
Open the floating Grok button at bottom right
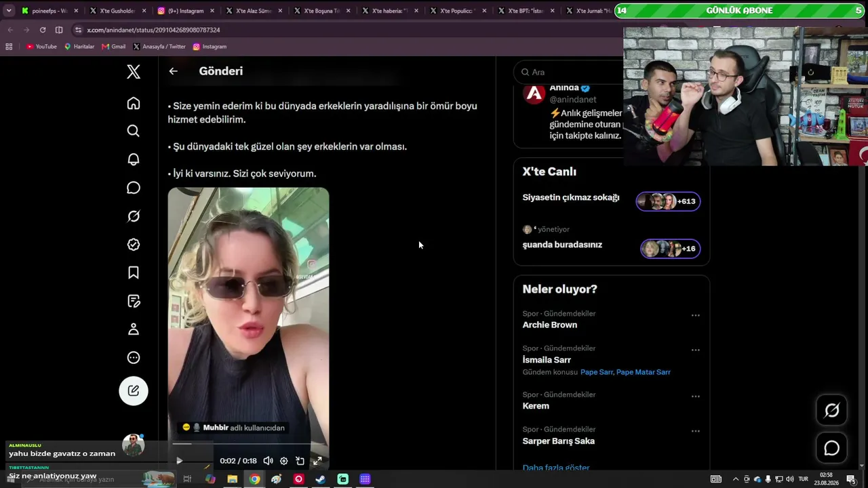coord(832,411)
